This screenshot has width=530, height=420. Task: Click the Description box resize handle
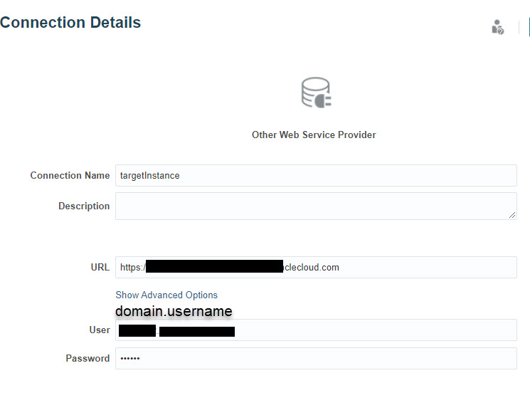click(512, 215)
